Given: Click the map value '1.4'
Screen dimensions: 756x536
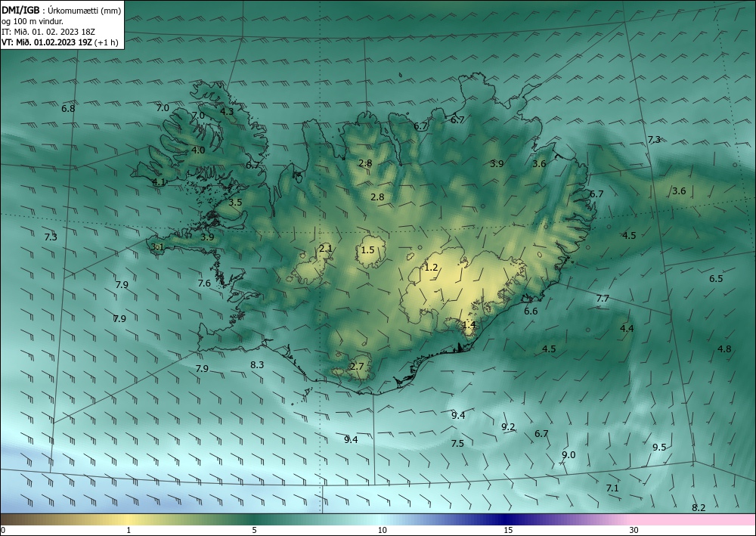Looking at the screenshot, I should tap(469, 325).
